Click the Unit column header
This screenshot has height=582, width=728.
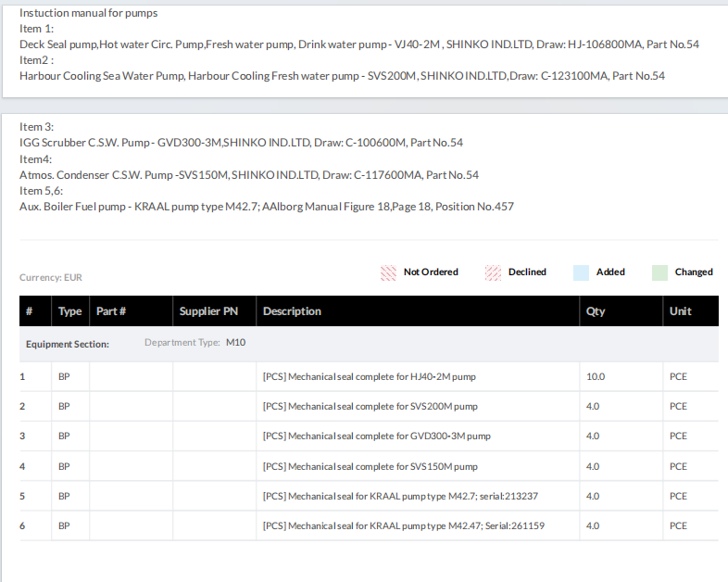680,311
